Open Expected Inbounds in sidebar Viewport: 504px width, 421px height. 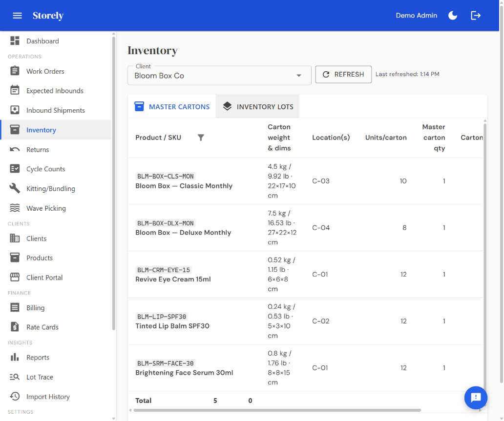[56, 91]
